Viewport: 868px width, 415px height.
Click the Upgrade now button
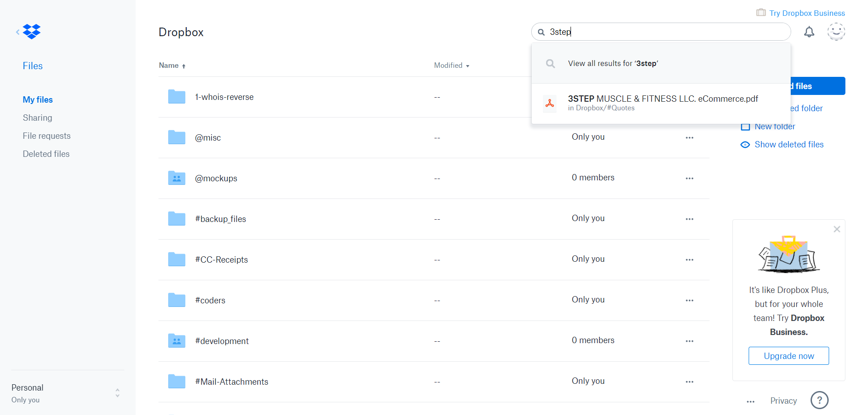788,356
